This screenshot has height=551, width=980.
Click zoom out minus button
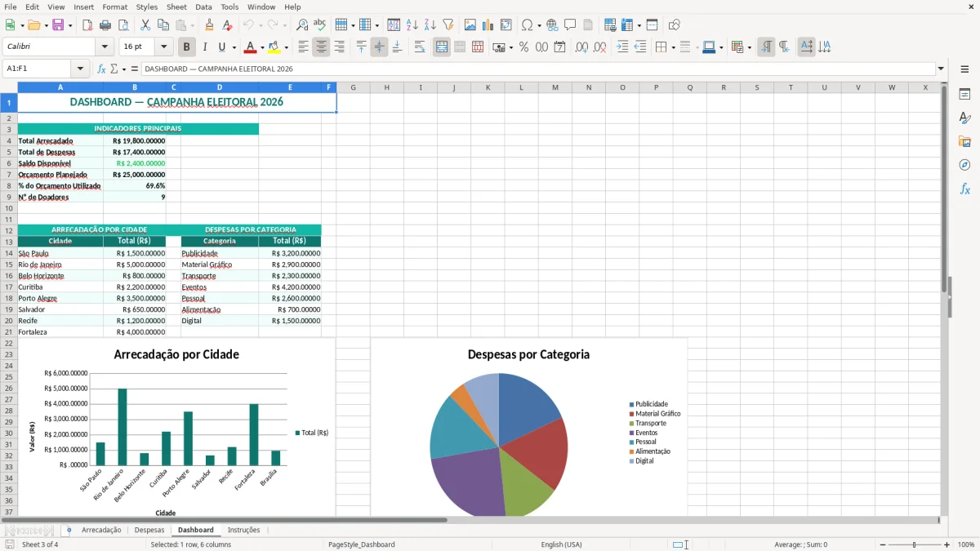pos(881,544)
